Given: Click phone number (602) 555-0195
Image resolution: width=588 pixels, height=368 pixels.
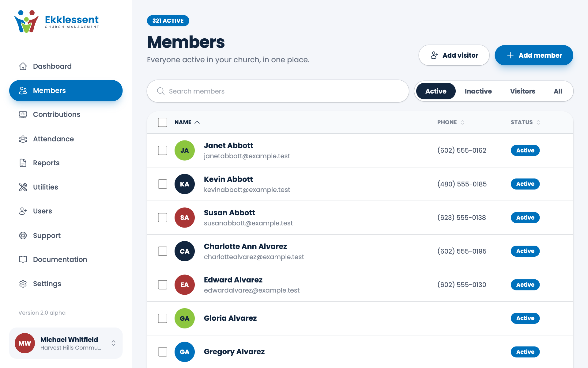Looking at the screenshot, I should pos(462,251).
